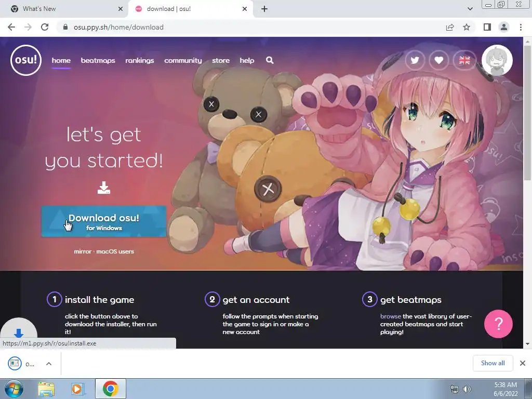
Task: Expand the tab search chevron
Action: click(470, 9)
